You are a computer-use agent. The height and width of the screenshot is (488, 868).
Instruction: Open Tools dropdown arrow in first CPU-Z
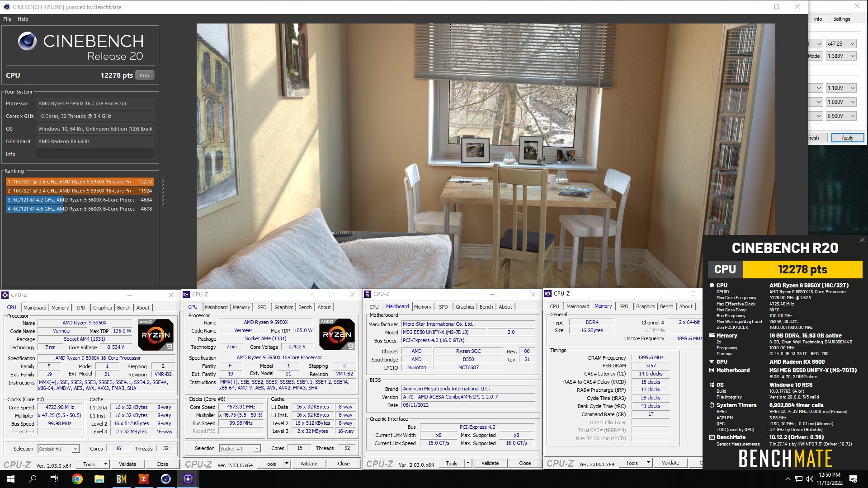[x=105, y=464]
